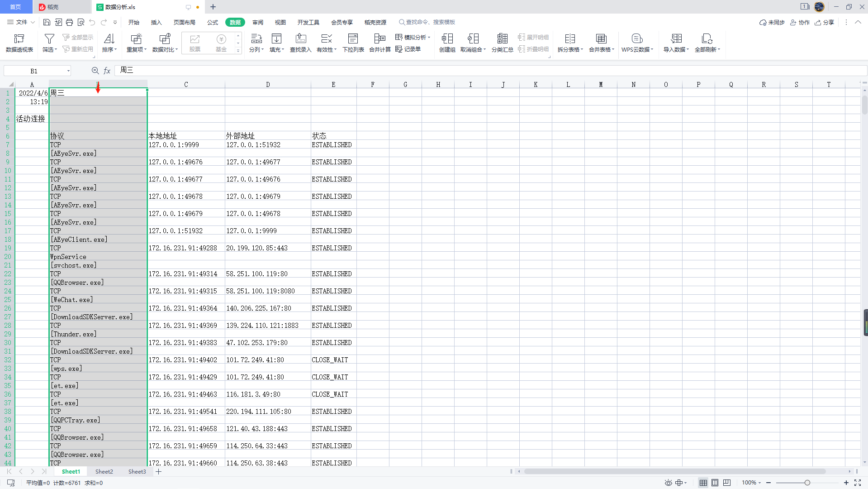Click the insert function fx icon
The height and width of the screenshot is (489, 868).
point(107,71)
